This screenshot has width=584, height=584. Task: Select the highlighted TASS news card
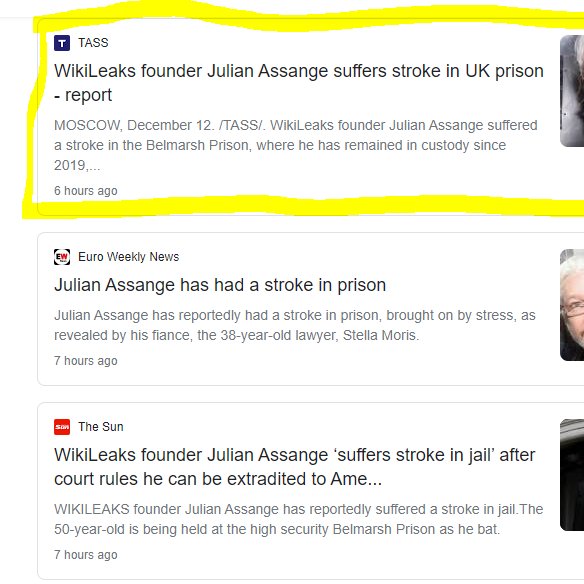[311, 117]
